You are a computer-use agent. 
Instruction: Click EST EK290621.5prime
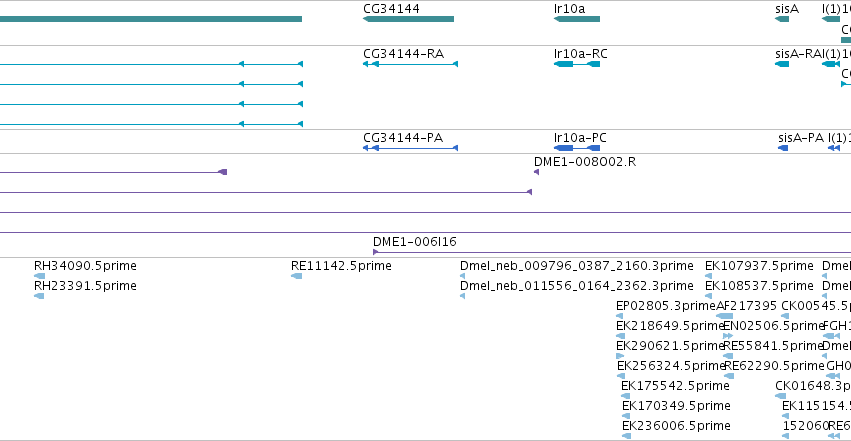[x=620, y=356]
